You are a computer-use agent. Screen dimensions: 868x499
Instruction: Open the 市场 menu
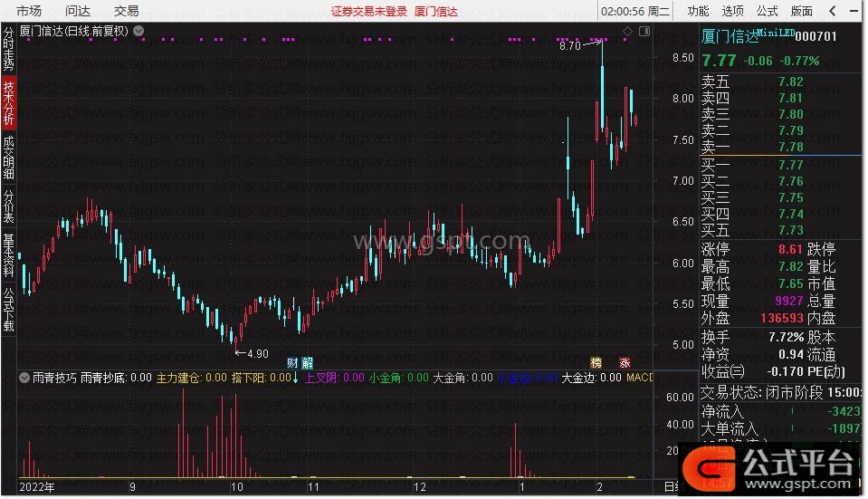(x=29, y=11)
